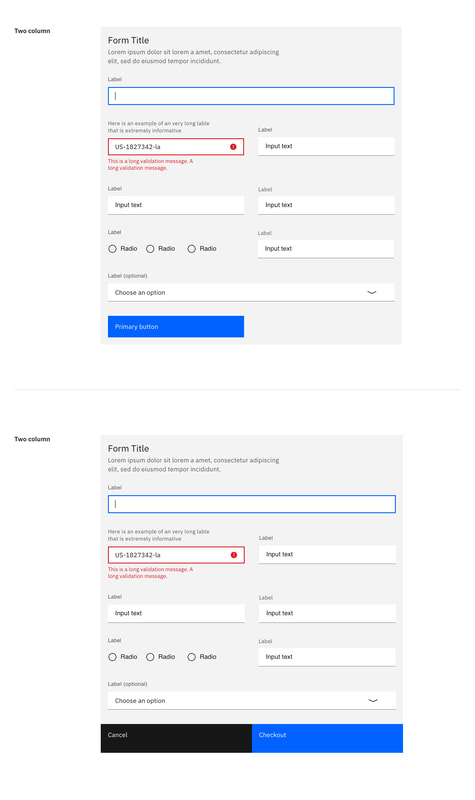The height and width of the screenshot is (800, 475).
Task: Click the Input text field beside the bottom form's error field
Action: [x=327, y=555]
